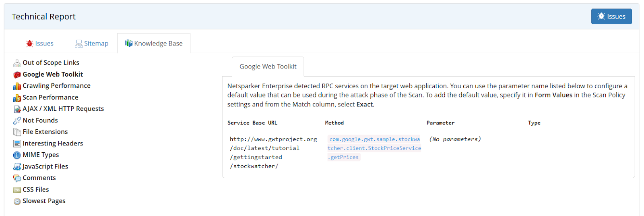Select the Knowledge Base tab
The image size is (644, 216).
[154, 44]
